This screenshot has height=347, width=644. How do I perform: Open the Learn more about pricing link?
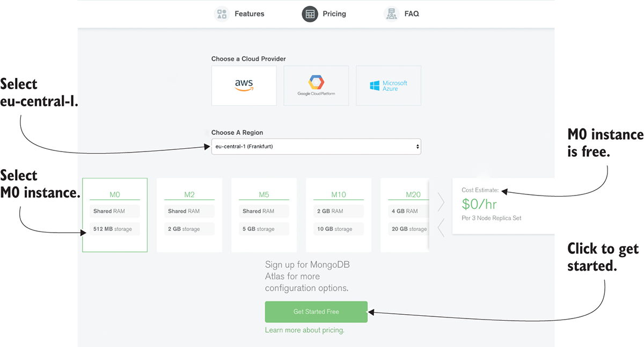[304, 330]
